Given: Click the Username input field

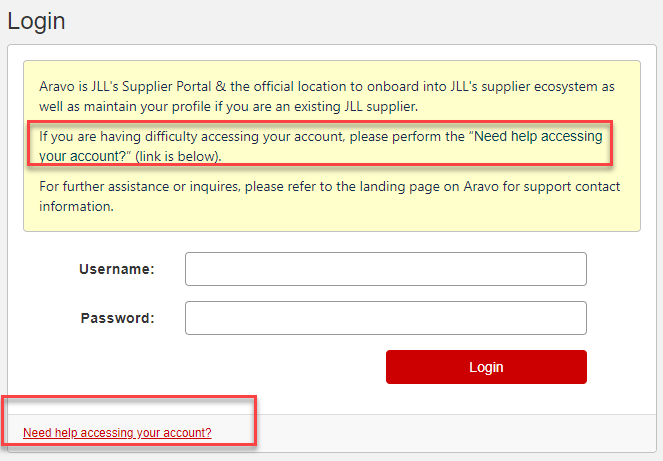Looking at the screenshot, I should click(385, 269).
